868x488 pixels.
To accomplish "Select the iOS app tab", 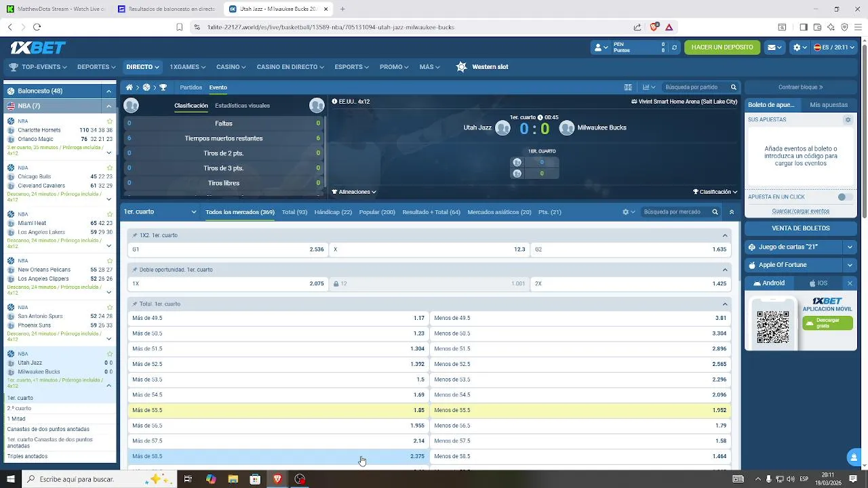I will 818,283.
